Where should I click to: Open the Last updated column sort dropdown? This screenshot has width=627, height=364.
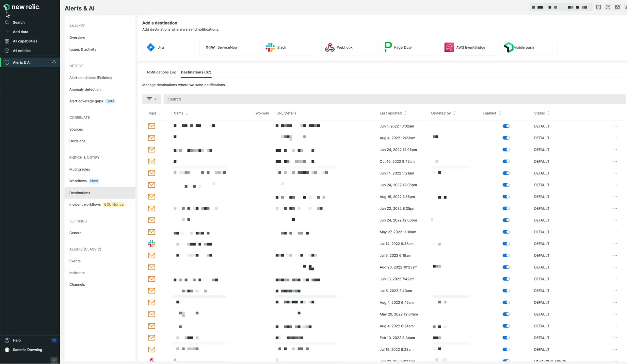pos(405,113)
